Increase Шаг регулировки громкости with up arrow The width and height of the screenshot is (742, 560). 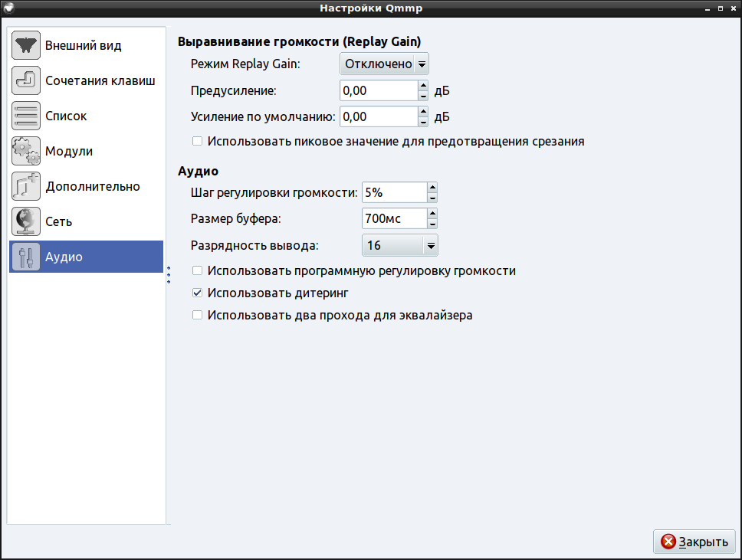(432, 187)
